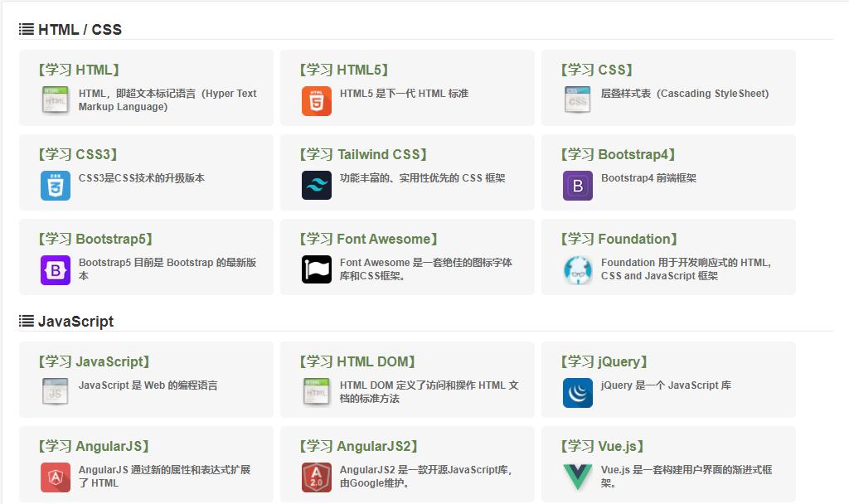Viewport: 849px width, 504px height.
Task: Click the JavaScript section heading
Action: point(75,322)
